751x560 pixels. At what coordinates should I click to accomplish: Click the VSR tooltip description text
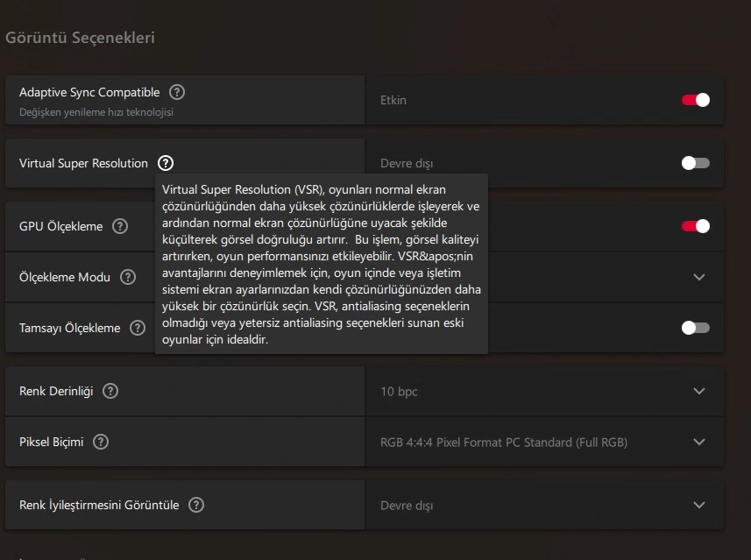(x=322, y=265)
